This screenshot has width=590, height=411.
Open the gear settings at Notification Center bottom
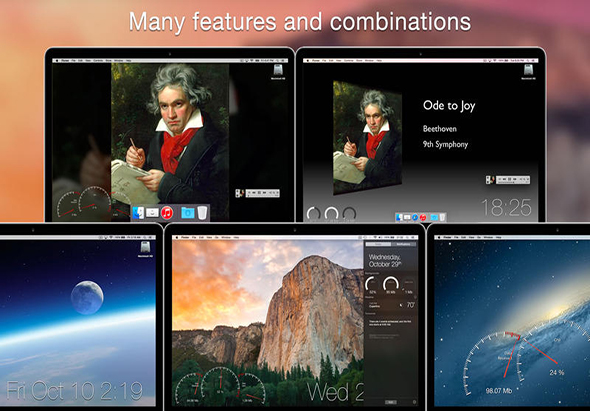pos(415,402)
